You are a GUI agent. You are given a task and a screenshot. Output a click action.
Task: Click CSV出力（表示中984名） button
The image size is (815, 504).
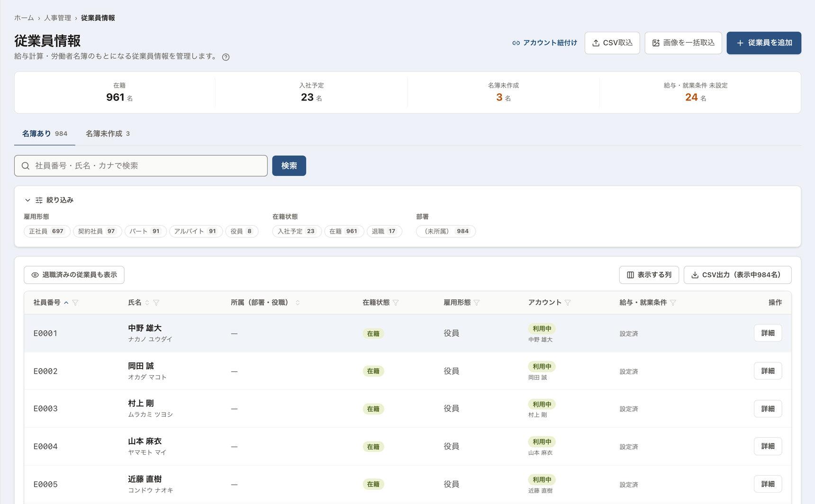pyautogui.click(x=737, y=275)
